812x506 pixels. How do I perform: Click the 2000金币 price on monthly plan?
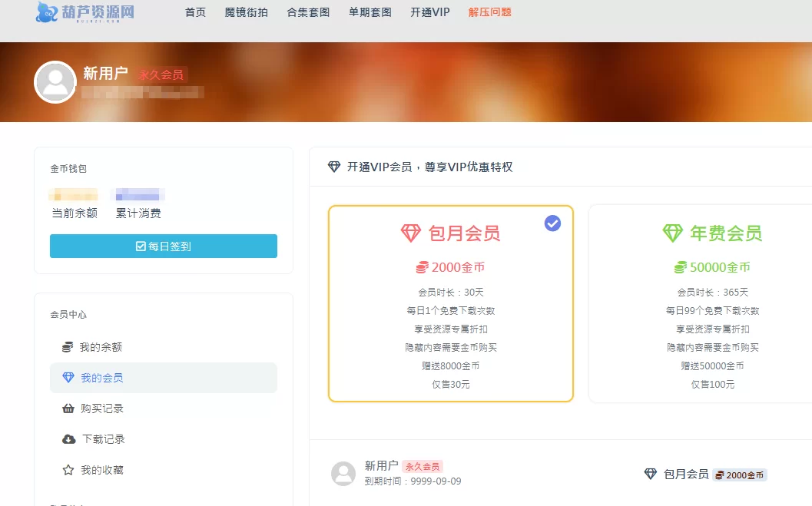[x=459, y=267]
